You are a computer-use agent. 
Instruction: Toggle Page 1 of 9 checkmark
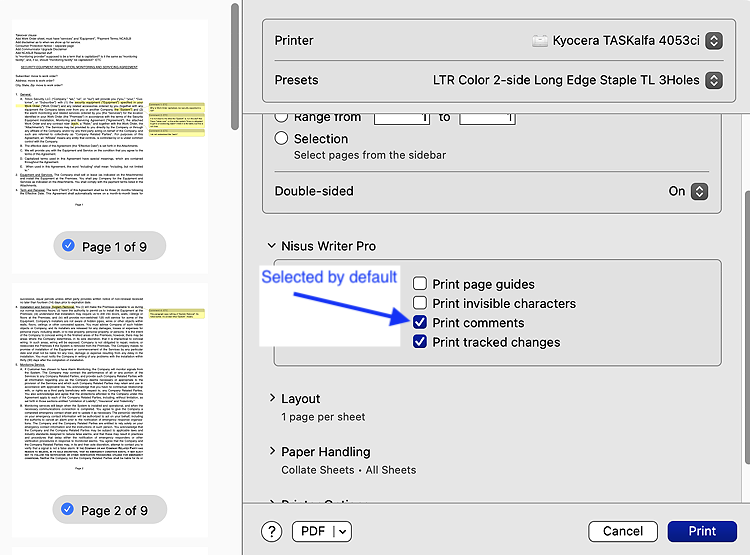coord(68,245)
